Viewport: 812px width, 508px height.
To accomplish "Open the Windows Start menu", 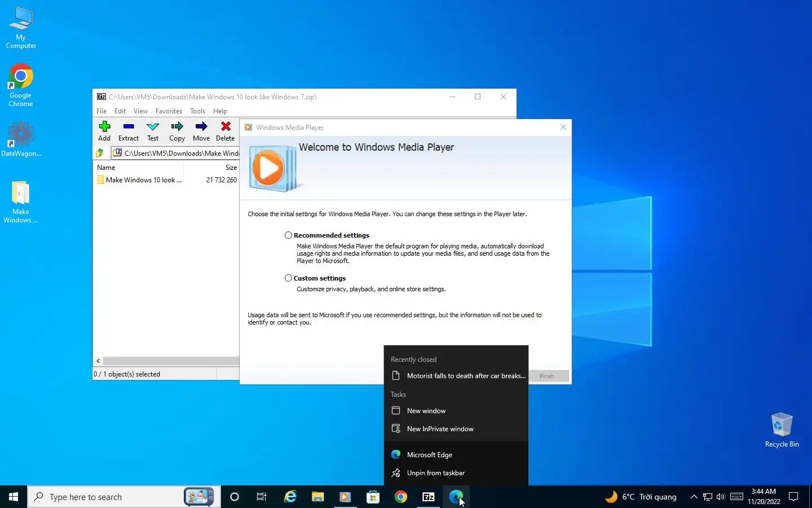I will click(14, 497).
